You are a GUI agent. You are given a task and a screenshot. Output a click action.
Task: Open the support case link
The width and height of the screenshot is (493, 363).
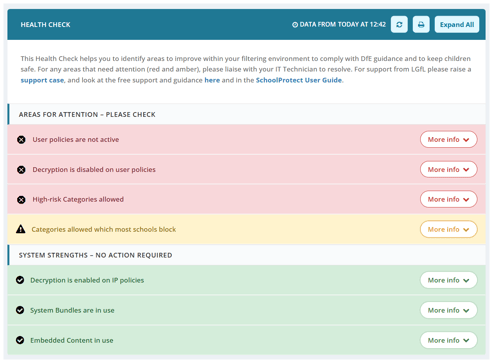click(x=42, y=80)
